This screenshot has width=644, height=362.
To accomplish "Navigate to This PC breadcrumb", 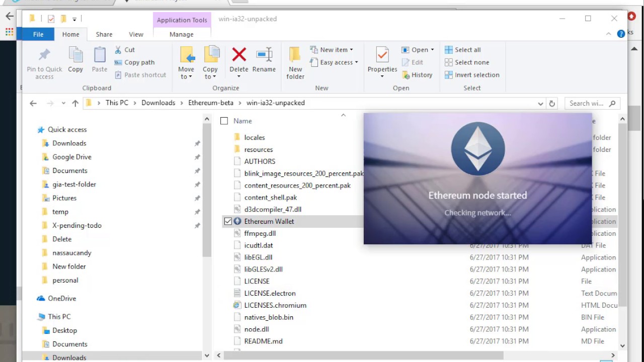I will 117,103.
